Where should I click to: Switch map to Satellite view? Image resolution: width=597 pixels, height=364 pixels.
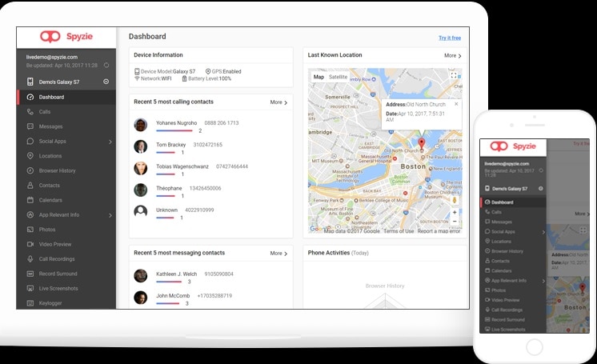point(338,77)
